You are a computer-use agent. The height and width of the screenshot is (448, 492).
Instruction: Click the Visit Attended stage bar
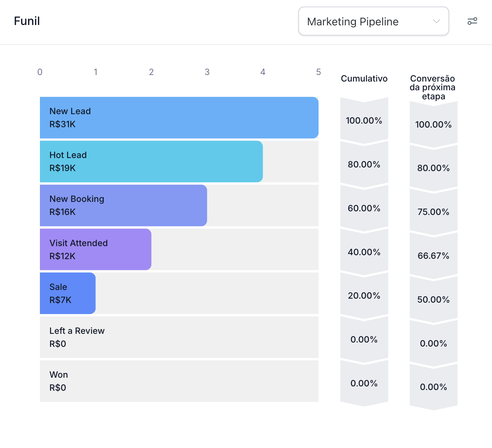click(x=95, y=249)
